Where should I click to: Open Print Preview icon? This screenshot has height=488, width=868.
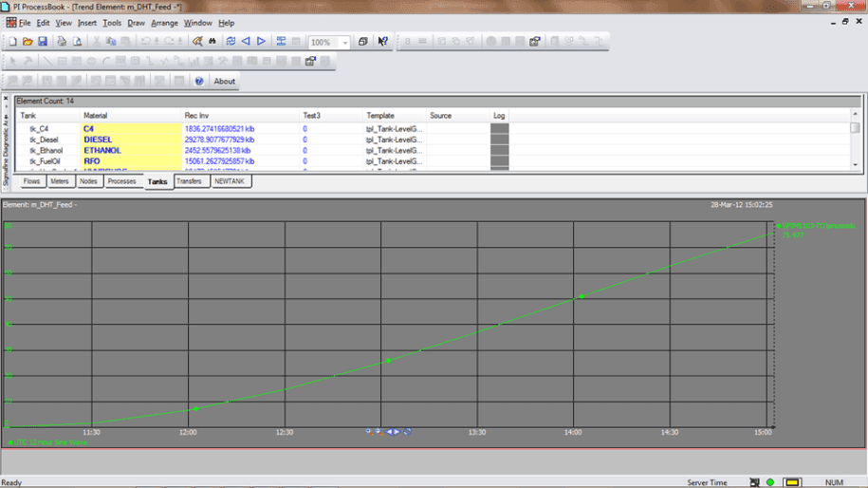coord(77,42)
